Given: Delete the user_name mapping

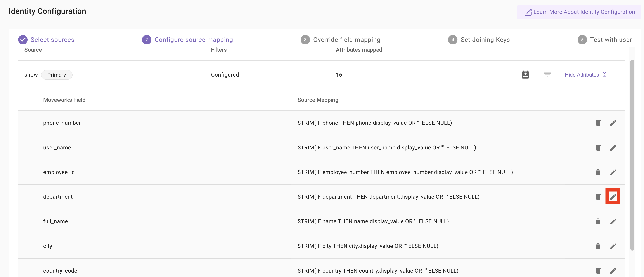Looking at the screenshot, I should (x=598, y=148).
